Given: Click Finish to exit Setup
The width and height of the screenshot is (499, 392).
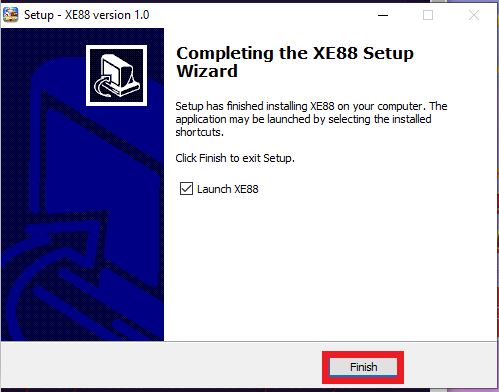Looking at the screenshot, I should 363,367.
